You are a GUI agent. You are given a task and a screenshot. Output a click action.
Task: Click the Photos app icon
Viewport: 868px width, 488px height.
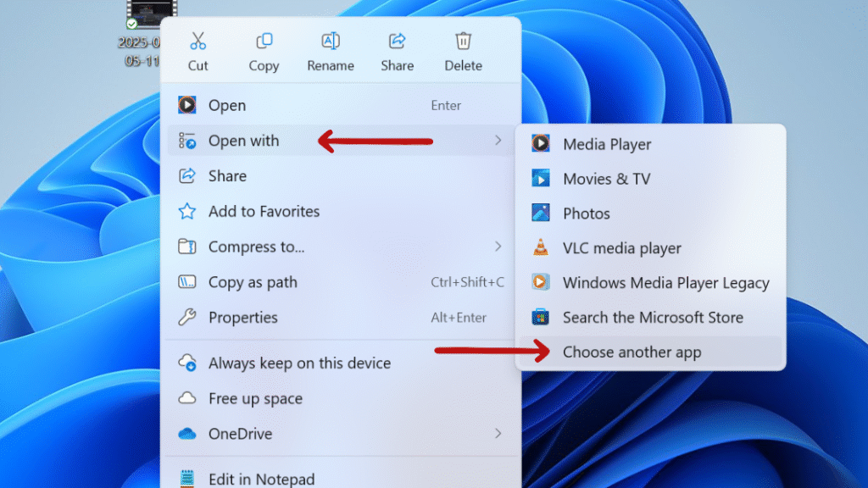540,213
